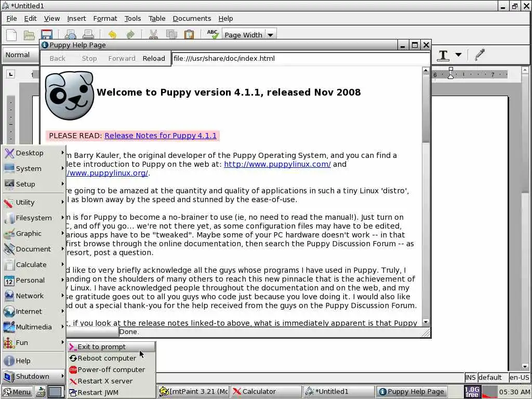Click the Menu button on the taskbar
Viewport: 532px width, 399px height.
(x=17, y=392)
